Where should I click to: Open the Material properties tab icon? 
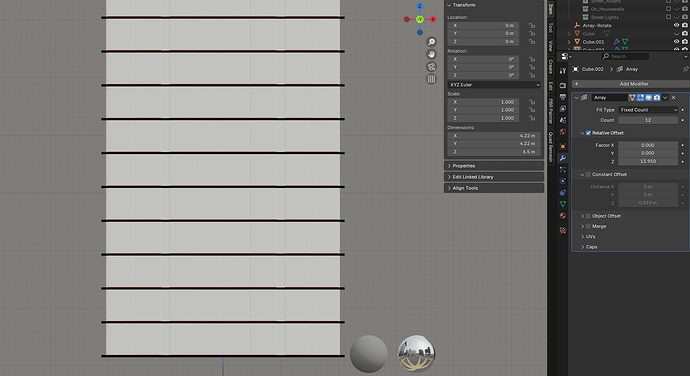tap(562, 215)
